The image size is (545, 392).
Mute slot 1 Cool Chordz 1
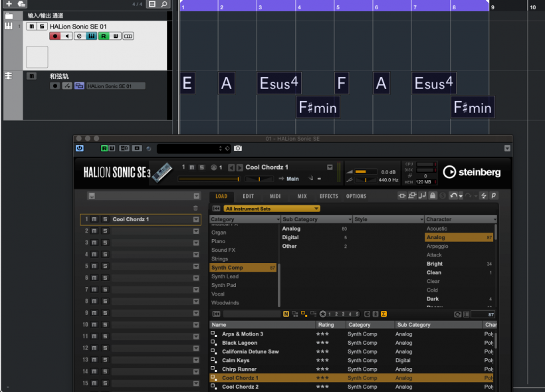click(94, 219)
